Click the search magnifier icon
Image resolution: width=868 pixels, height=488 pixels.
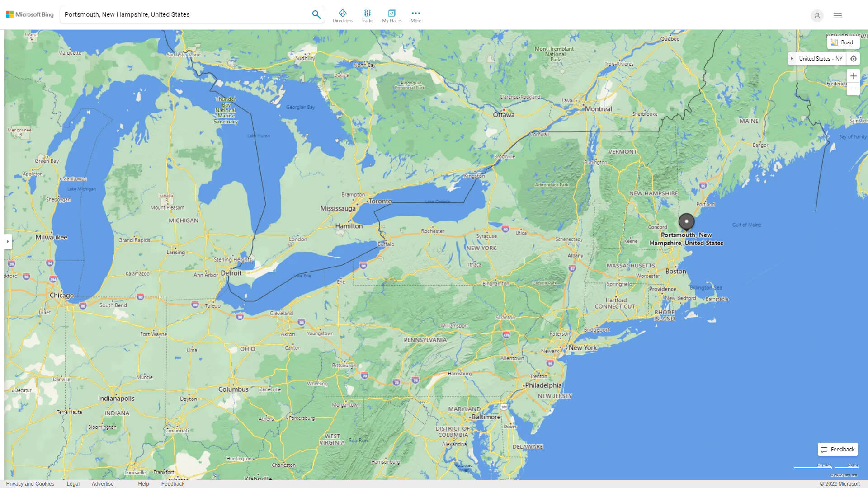pos(316,14)
